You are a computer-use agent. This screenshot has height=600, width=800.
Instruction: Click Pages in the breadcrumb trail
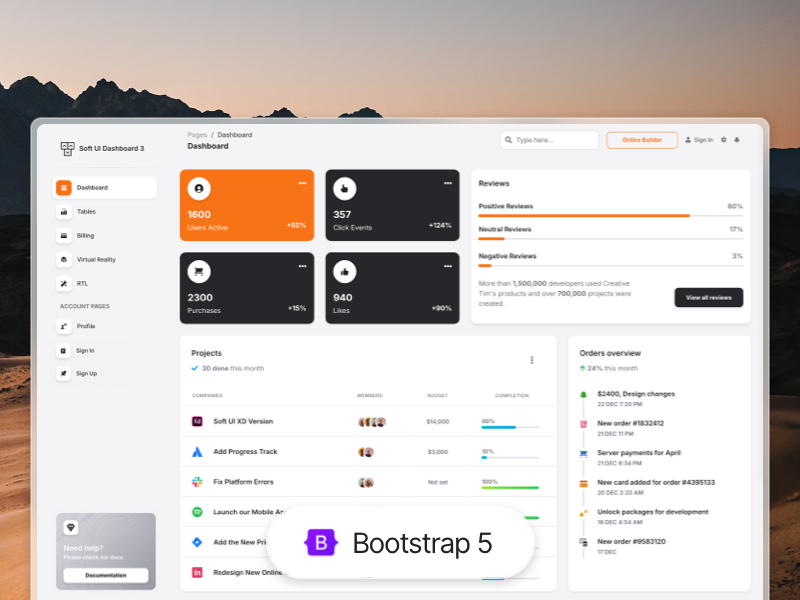[196, 134]
